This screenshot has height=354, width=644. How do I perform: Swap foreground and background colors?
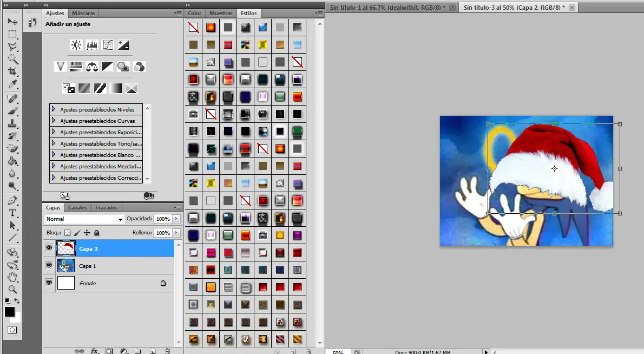pos(17,301)
